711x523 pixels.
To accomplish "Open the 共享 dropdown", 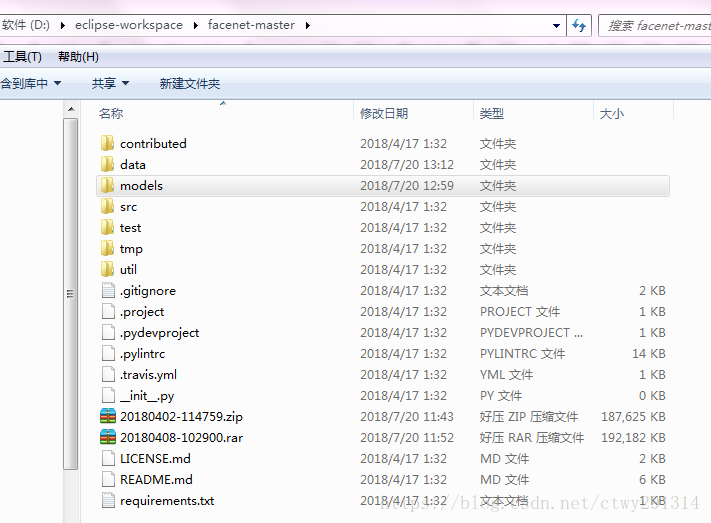I will (x=110, y=83).
